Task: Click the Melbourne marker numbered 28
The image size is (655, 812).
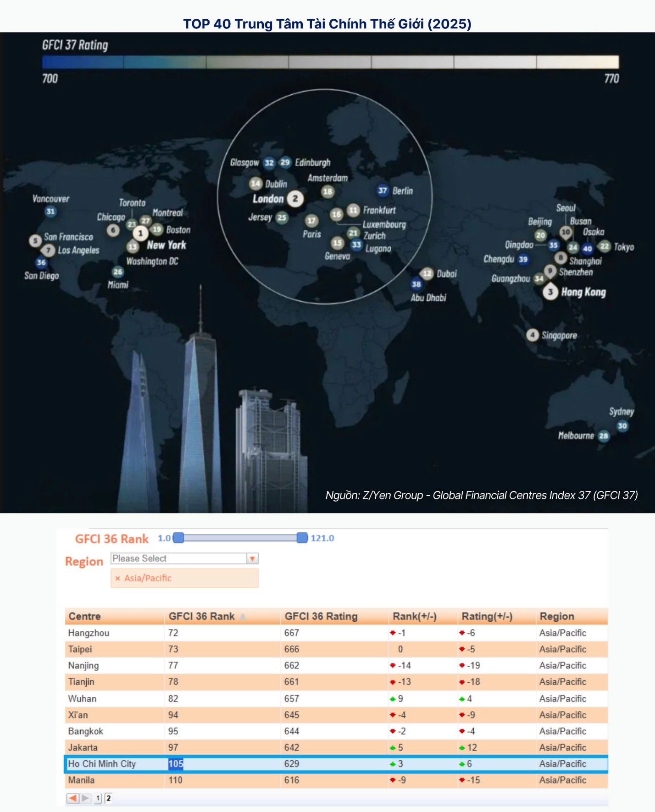Action: tap(604, 436)
